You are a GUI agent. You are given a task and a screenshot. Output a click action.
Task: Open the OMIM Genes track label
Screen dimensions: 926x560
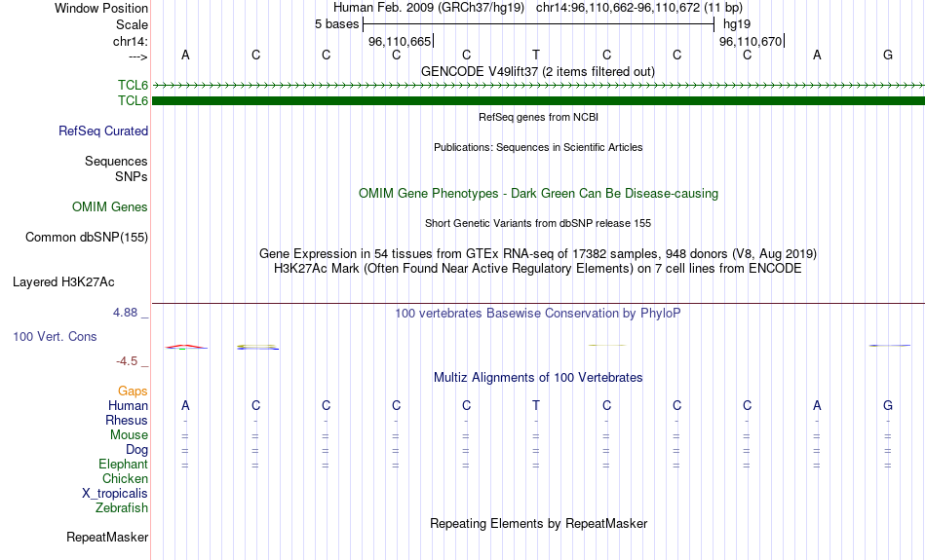pyautogui.click(x=109, y=207)
